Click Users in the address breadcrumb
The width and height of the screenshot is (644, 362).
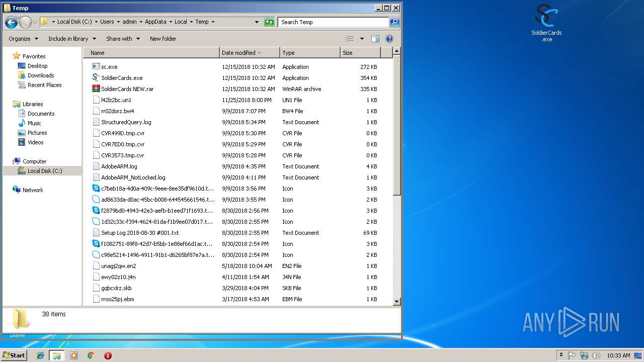pyautogui.click(x=107, y=22)
